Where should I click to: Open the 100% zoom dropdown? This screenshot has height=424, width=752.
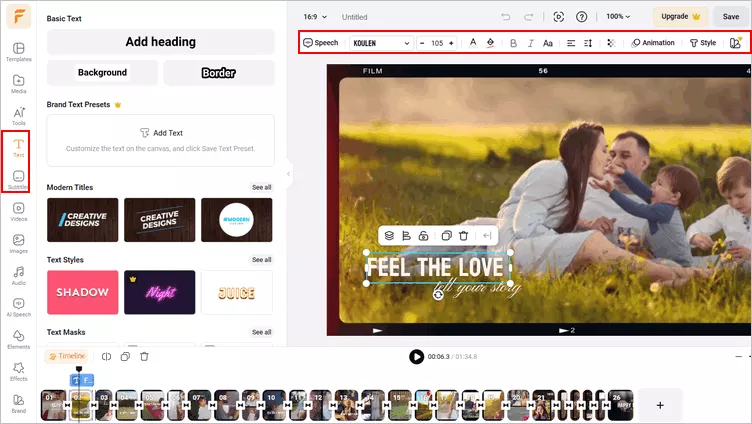(618, 16)
